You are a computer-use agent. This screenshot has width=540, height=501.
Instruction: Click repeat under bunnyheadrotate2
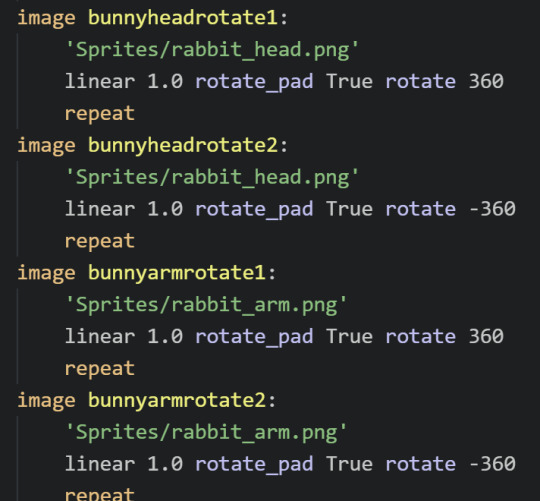coord(100,241)
